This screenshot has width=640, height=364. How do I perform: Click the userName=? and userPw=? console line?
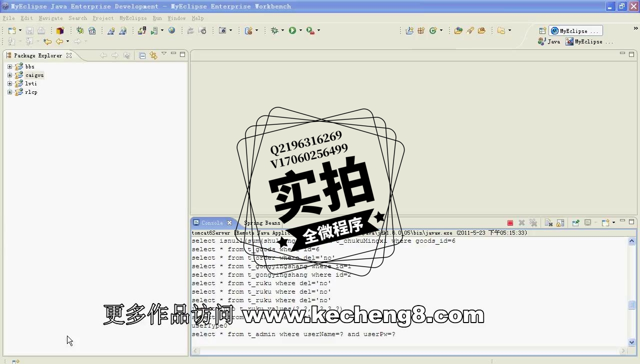[293, 334]
